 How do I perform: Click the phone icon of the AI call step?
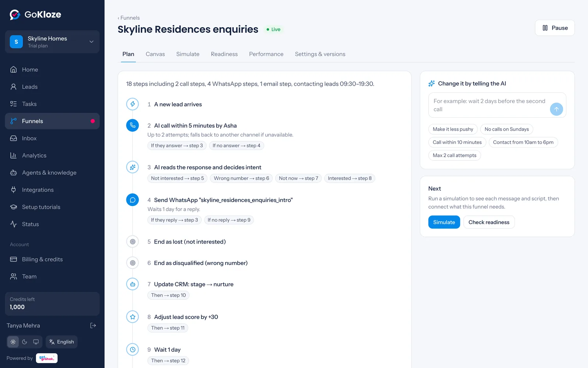(133, 125)
